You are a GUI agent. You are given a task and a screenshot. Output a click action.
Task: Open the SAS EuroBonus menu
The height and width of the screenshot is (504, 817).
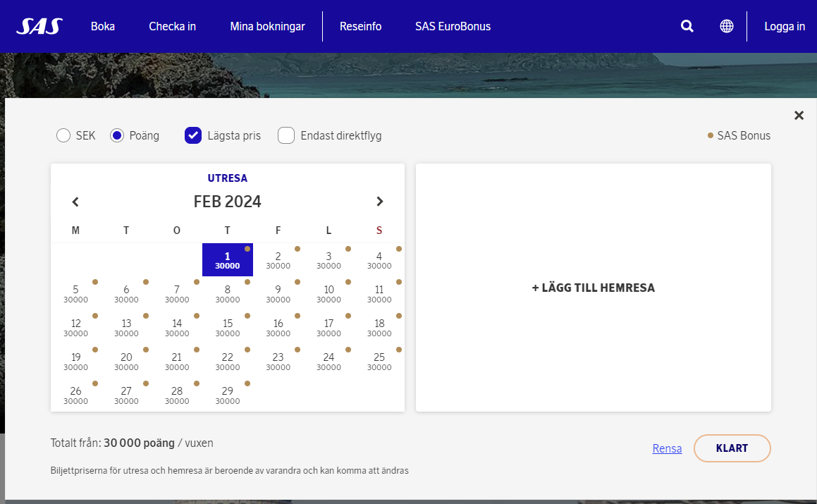(453, 27)
